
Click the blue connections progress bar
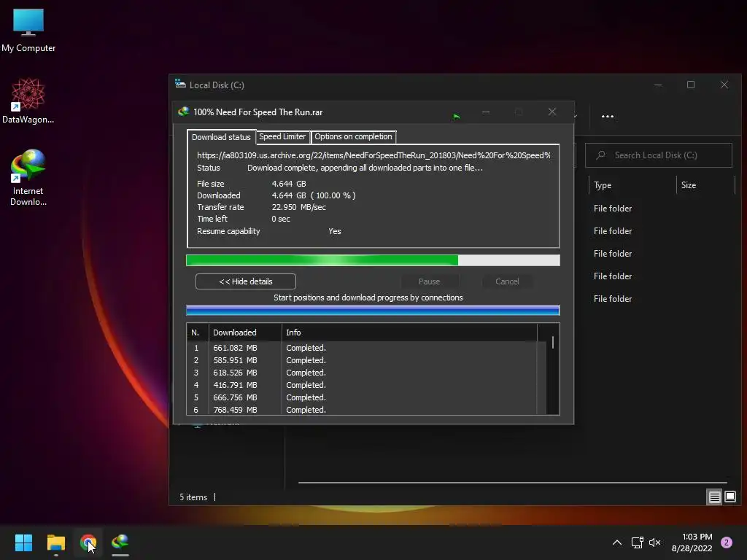point(373,311)
